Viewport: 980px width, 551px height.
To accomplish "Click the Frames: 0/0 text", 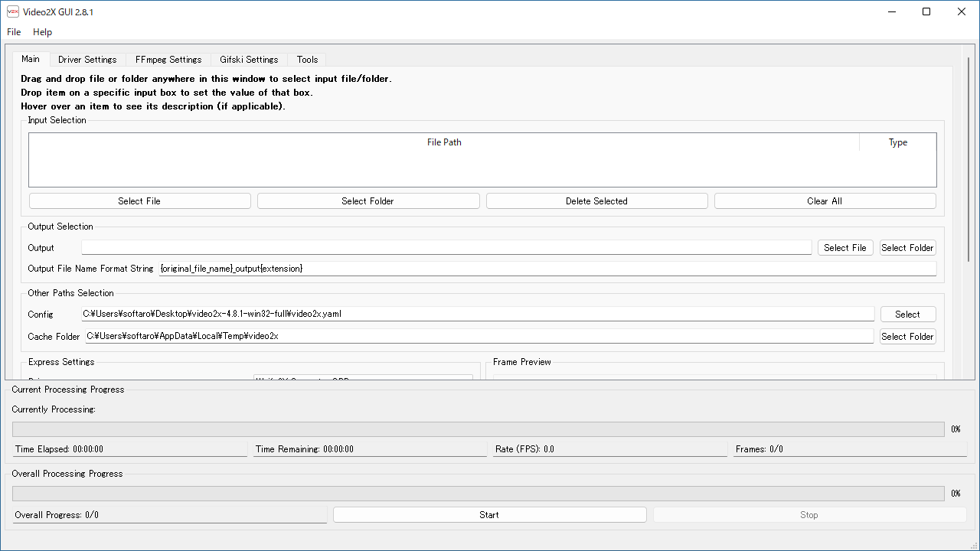I will point(759,449).
